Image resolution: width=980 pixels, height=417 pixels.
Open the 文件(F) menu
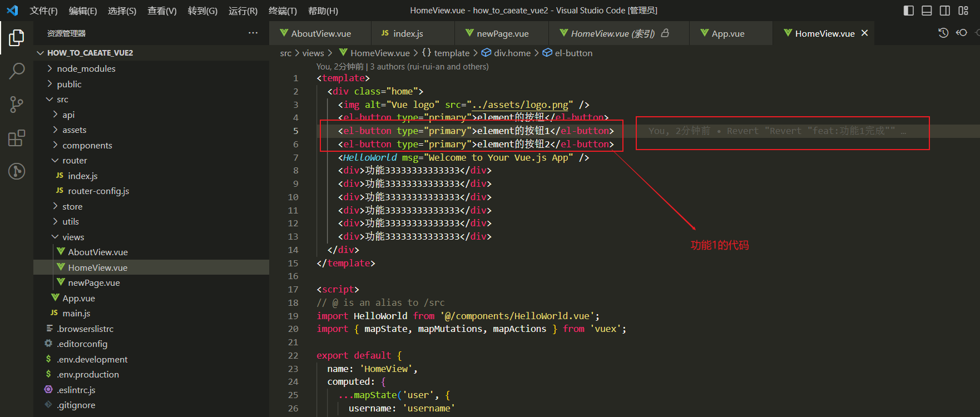(43, 11)
